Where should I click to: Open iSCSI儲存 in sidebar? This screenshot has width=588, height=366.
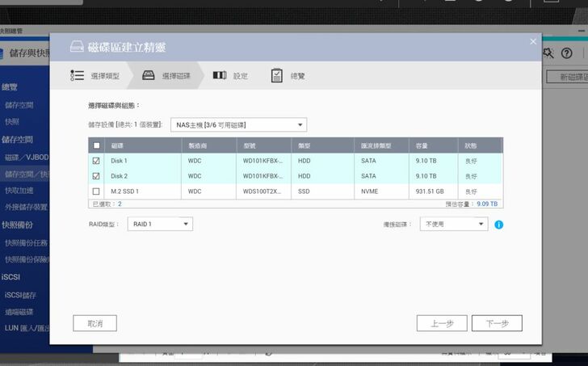pyautogui.click(x=20, y=295)
